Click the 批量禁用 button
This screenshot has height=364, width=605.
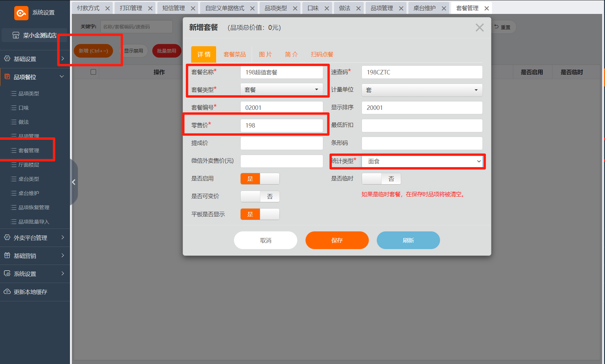(167, 51)
